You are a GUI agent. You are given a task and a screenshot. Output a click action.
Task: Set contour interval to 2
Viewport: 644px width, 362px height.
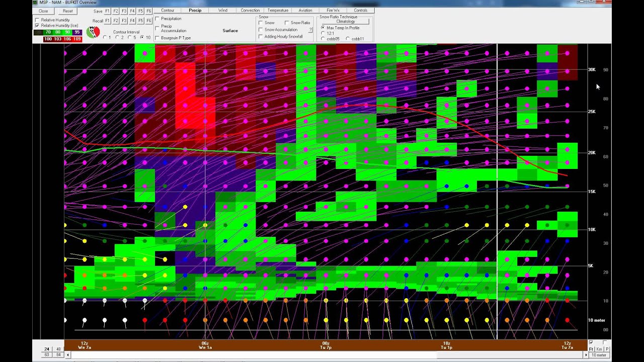pyautogui.click(x=117, y=37)
